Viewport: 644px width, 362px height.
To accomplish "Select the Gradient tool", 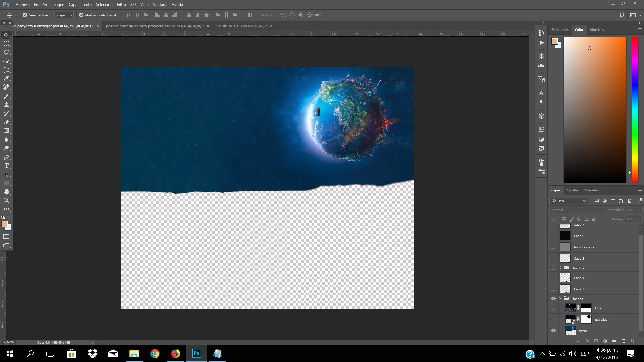I will [x=6, y=131].
